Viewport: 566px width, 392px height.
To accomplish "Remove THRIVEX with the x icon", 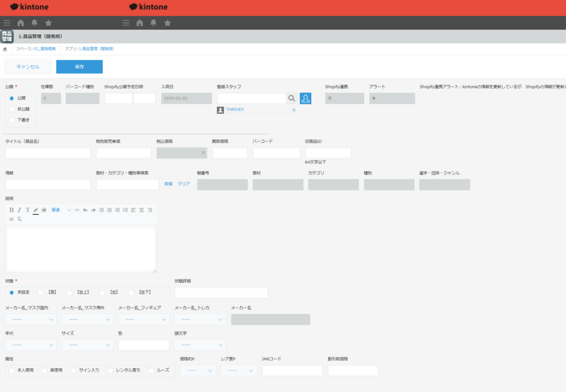I will tap(294, 110).
